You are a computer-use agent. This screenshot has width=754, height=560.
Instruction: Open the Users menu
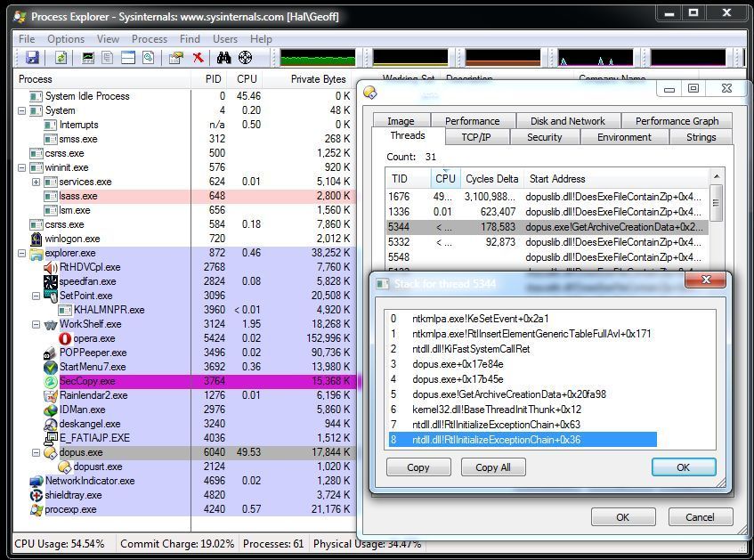[225, 39]
